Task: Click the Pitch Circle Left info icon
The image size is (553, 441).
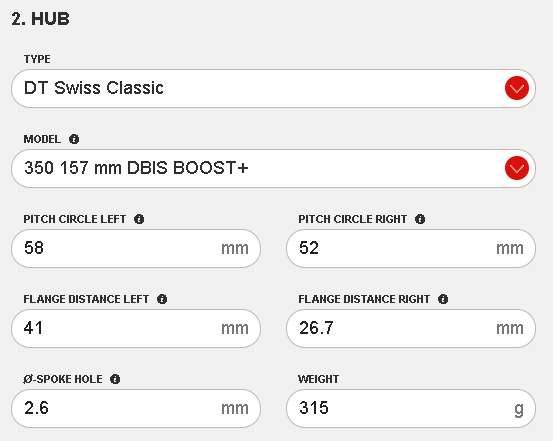Action: [x=139, y=219]
